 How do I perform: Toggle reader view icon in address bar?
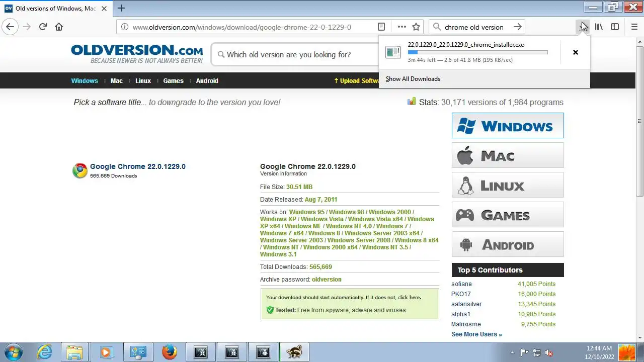[381, 27]
